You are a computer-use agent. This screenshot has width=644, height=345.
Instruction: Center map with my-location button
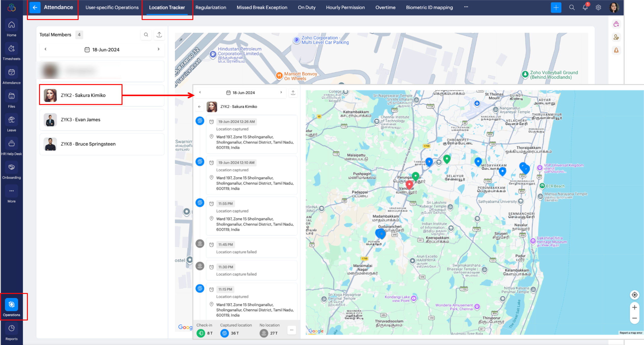pyautogui.click(x=635, y=295)
